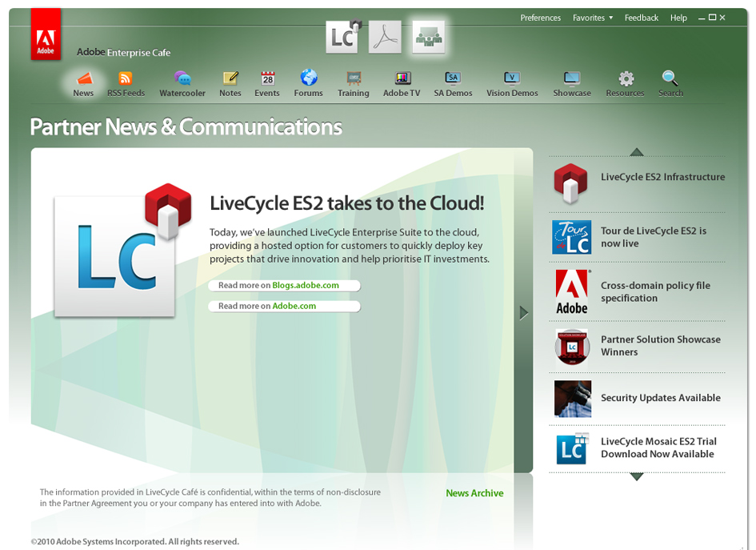Switch to the Partner community people icon
756x550 pixels.
(x=429, y=37)
